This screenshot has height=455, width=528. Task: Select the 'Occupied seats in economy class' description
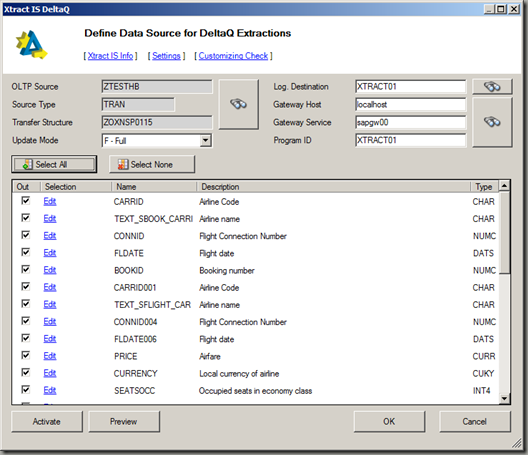(256, 391)
